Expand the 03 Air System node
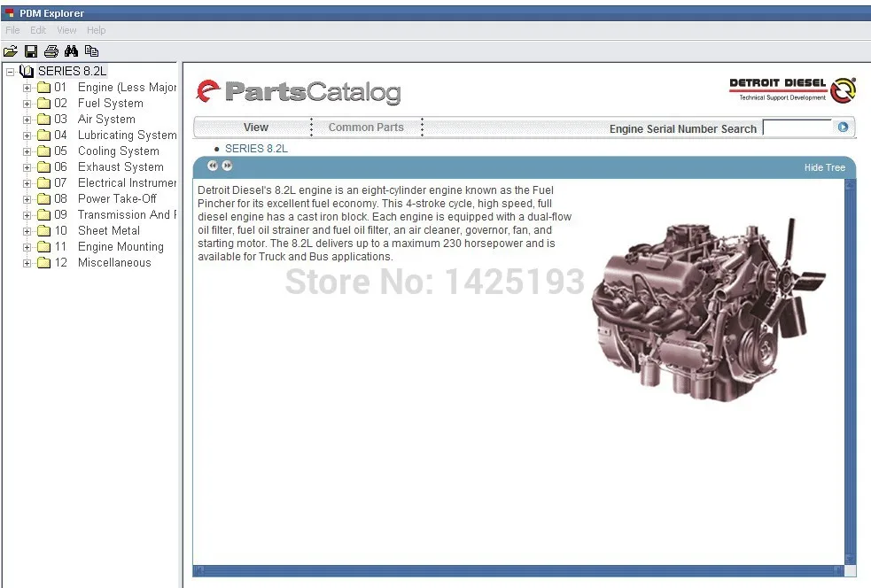 [x=27, y=120]
